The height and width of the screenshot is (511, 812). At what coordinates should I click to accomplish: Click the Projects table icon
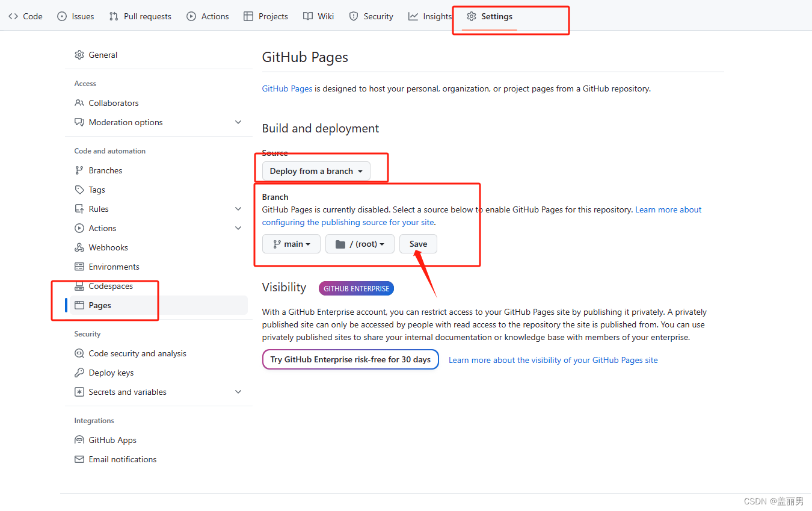(x=248, y=16)
